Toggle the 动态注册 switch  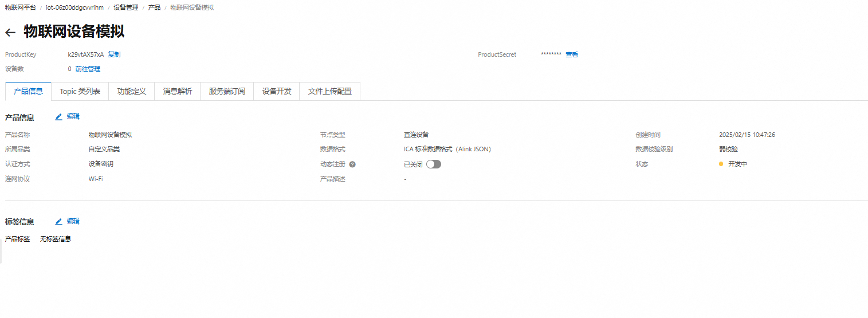tap(433, 164)
